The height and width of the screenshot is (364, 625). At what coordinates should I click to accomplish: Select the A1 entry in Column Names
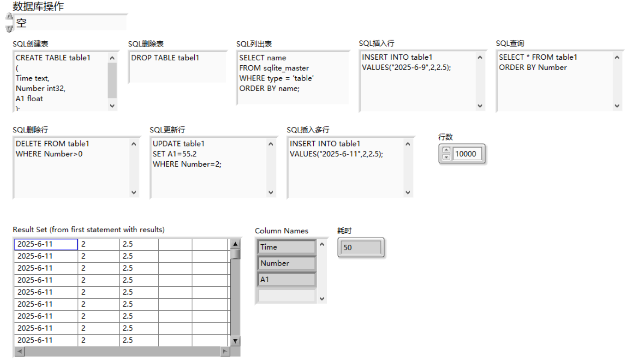click(x=286, y=279)
